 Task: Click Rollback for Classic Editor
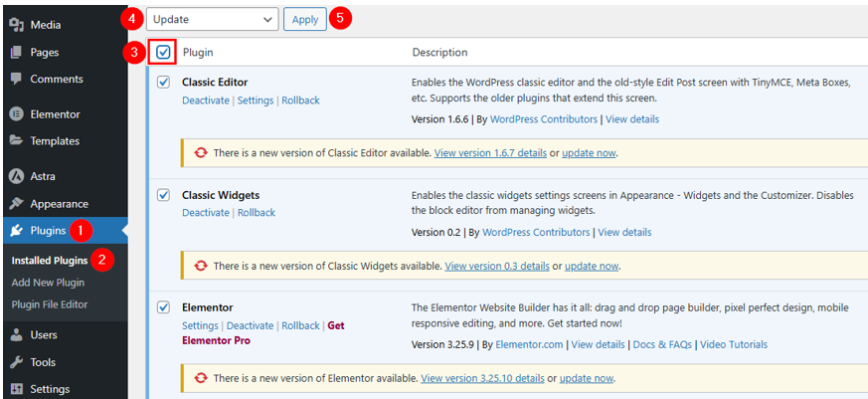click(300, 100)
